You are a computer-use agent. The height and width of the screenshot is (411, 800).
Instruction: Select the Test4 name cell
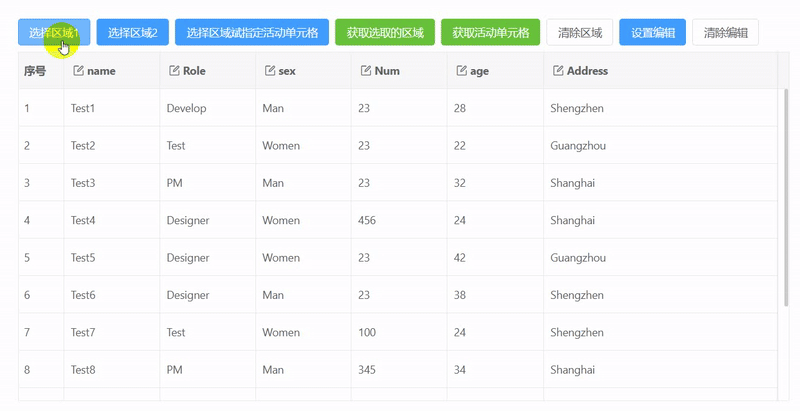[112, 220]
